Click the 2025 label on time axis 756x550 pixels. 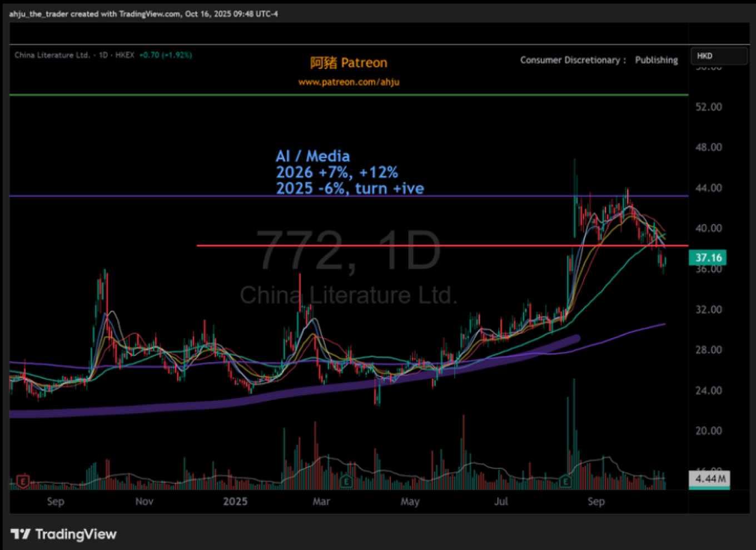pyautogui.click(x=235, y=502)
